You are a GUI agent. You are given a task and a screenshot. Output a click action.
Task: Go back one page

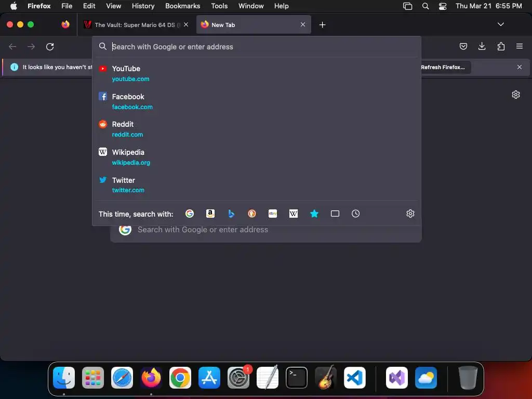[x=12, y=46]
